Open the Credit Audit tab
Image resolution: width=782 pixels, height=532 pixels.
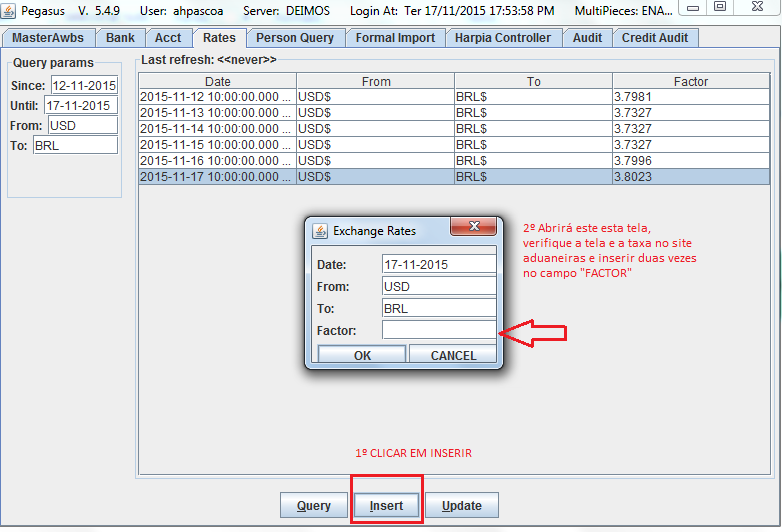tap(655, 38)
